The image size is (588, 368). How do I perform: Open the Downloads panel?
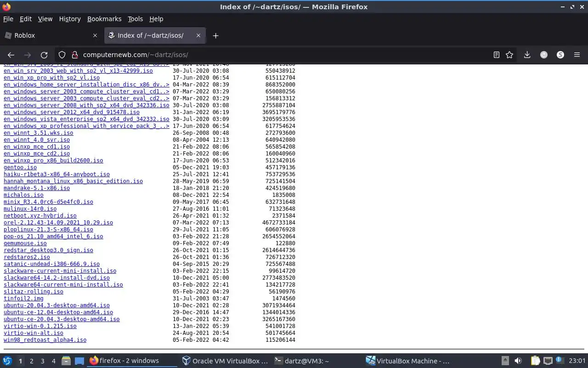coord(527,55)
